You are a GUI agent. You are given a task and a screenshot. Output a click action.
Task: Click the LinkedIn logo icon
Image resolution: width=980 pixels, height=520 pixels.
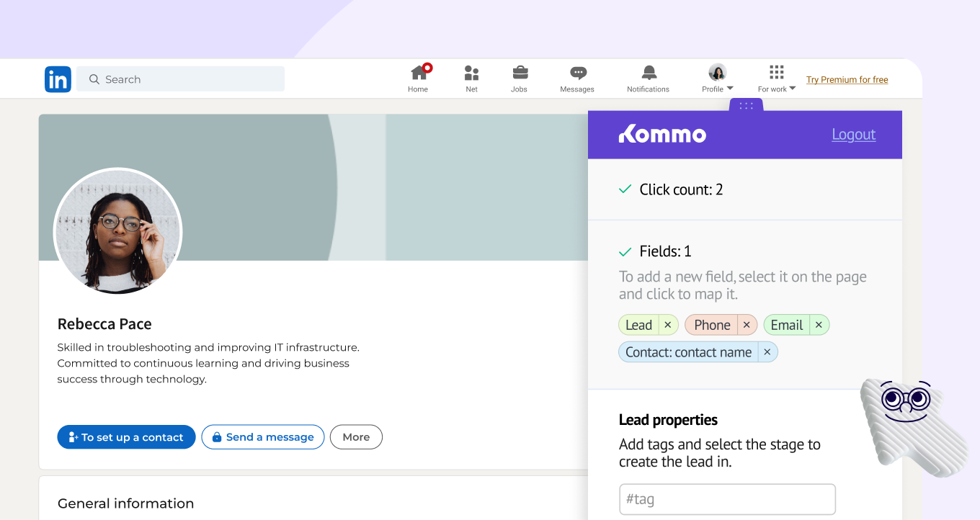[x=58, y=79]
